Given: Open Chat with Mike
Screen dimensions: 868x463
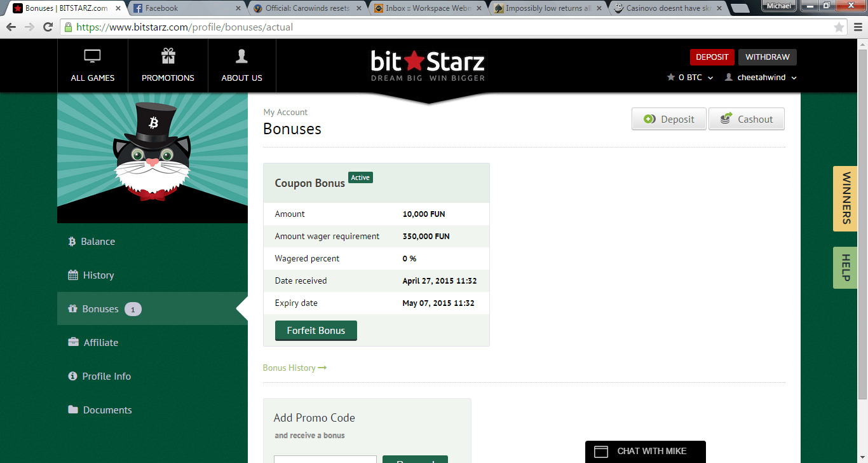Looking at the screenshot, I should click(646, 452).
